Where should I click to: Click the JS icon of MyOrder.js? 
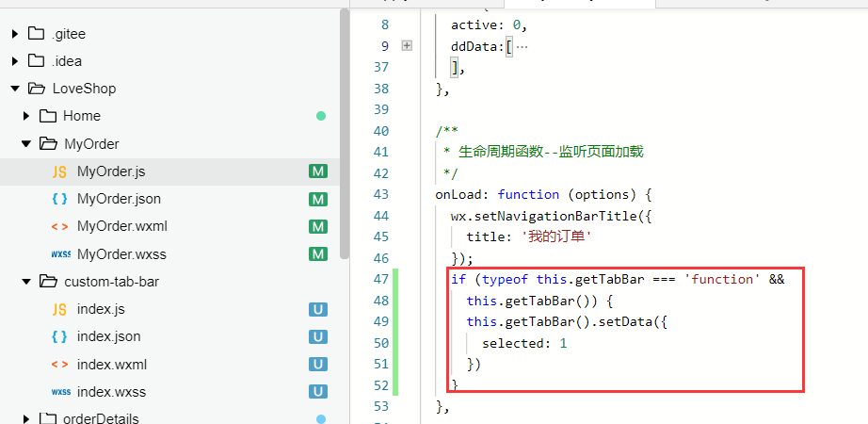coord(59,172)
